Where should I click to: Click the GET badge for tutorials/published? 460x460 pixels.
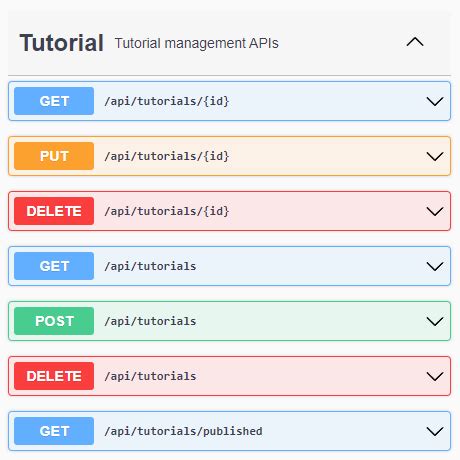click(54, 431)
